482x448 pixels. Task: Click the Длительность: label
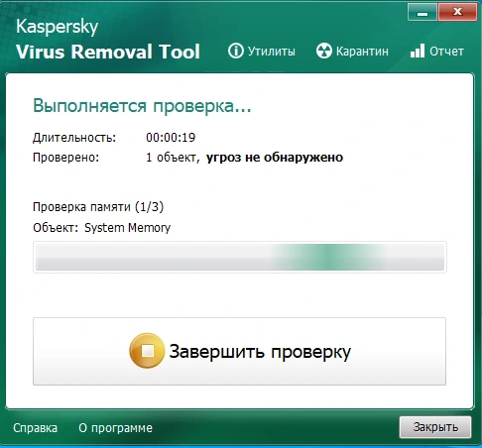pos(74,138)
